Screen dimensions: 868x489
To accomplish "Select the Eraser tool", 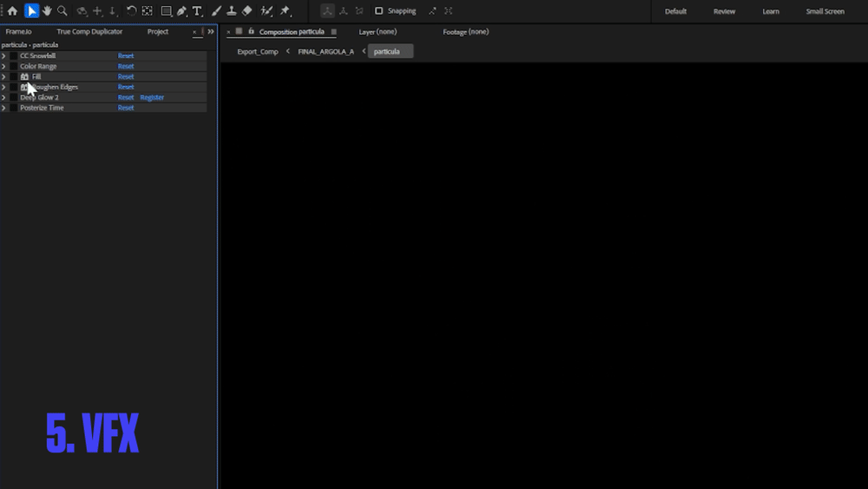I will click(247, 11).
